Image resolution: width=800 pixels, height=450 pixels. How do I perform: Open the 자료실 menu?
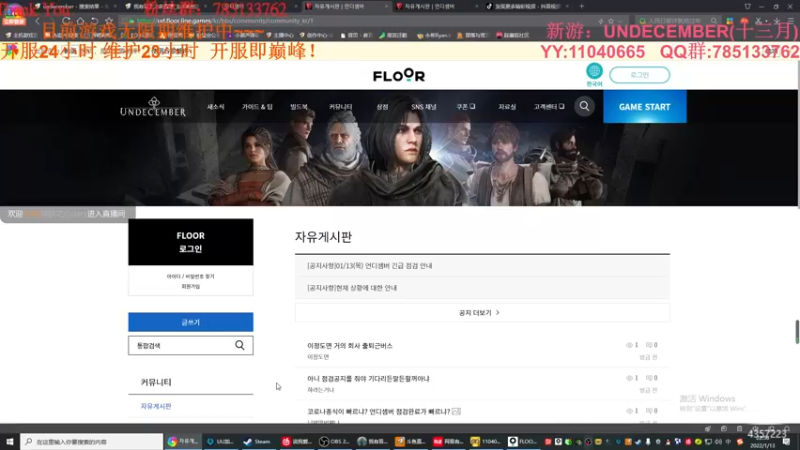tap(507, 107)
